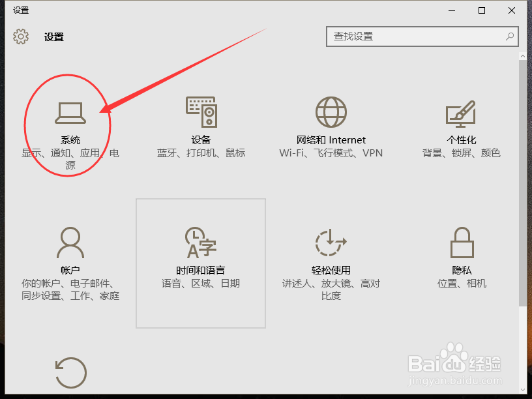532x399 pixels.
Task: Click the laptop icon inside the red circle
Action: pos(71,112)
